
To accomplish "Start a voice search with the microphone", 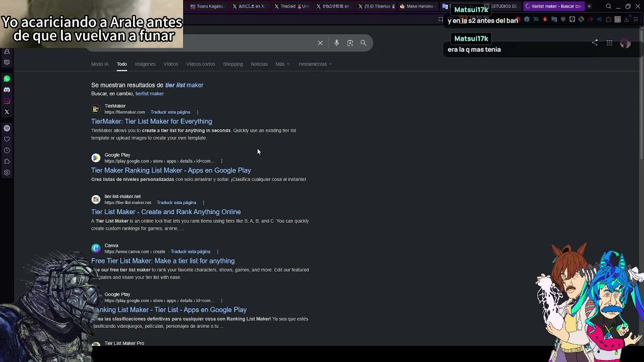I will [x=337, y=43].
